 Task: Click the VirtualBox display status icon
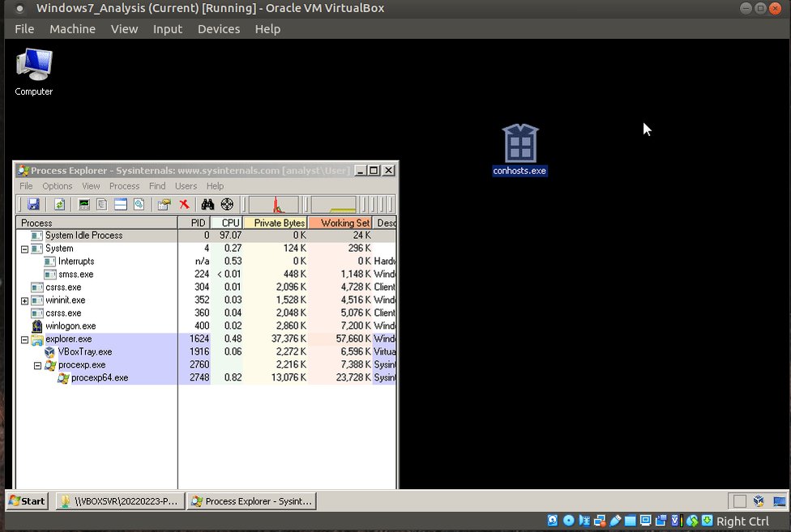[645, 521]
